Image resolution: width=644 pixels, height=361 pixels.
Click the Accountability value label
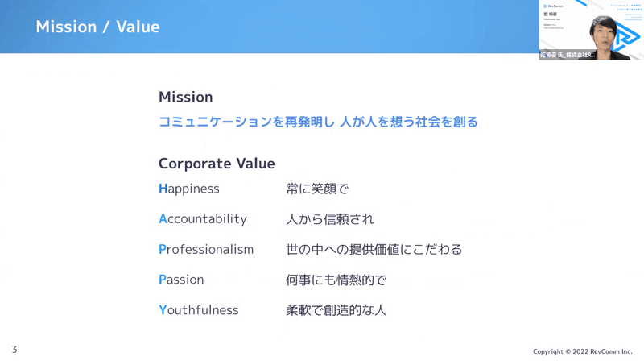pyautogui.click(x=203, y=218)
